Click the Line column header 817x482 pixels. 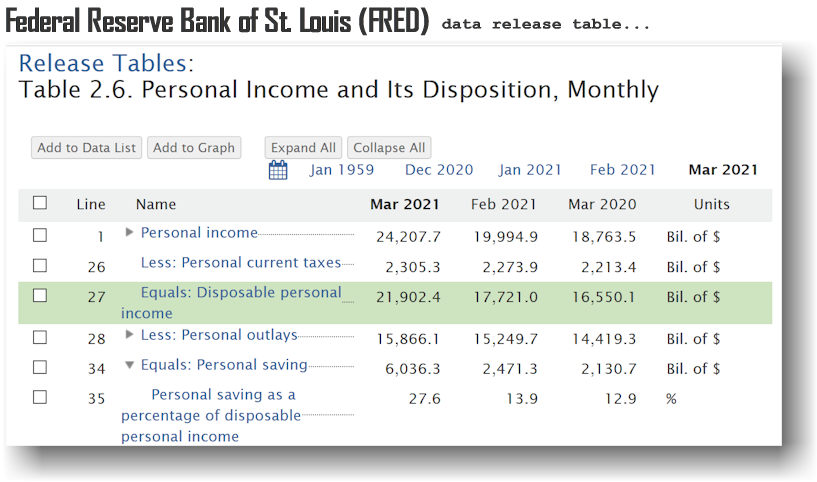point(91,204)
